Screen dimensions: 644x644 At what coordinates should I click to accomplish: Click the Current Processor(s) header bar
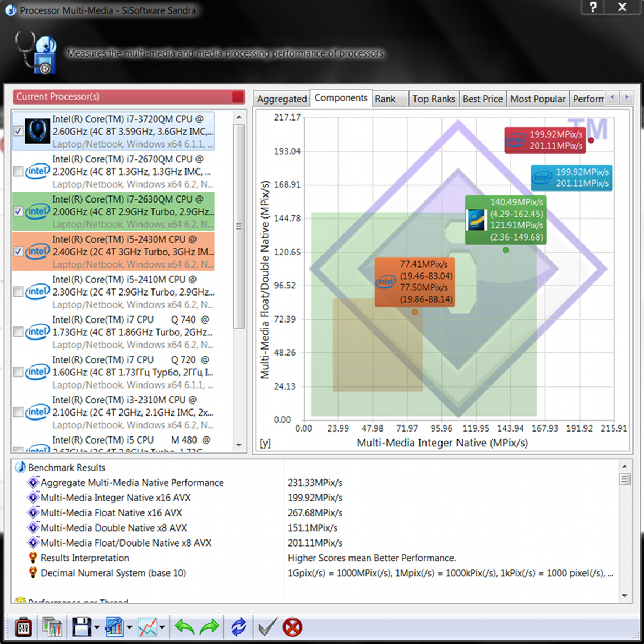click(129, 96)
